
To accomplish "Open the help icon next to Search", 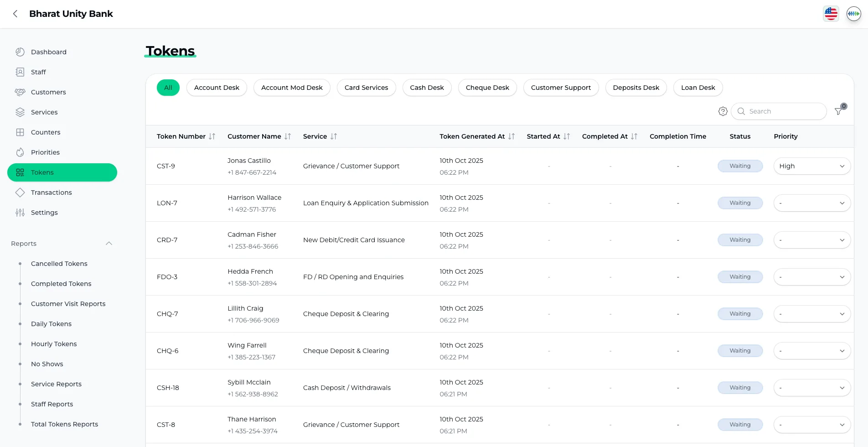I will [x=723, y=111].
